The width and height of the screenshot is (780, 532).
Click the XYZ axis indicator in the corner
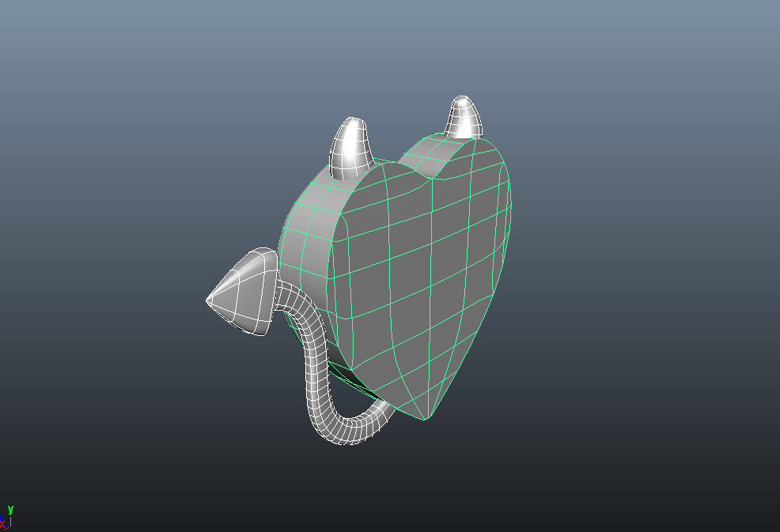[6, 518]
